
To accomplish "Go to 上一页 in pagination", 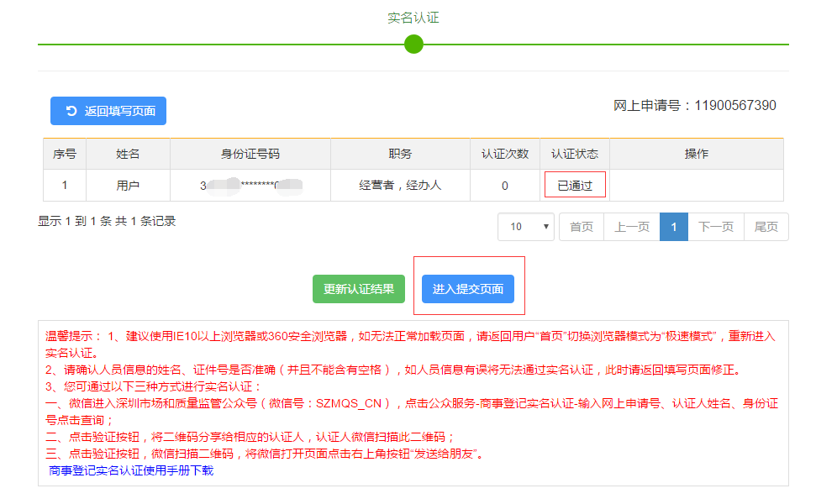I will [x=631, y=227].
